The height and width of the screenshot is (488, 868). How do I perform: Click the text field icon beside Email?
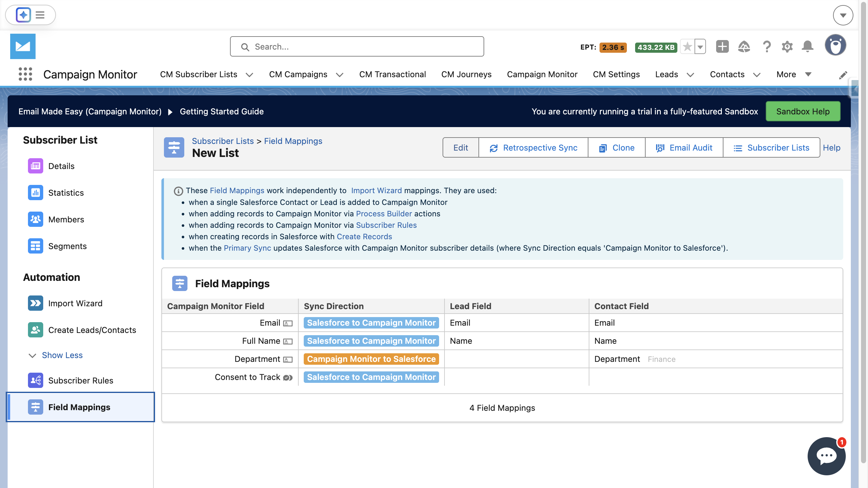click(288, 323)
